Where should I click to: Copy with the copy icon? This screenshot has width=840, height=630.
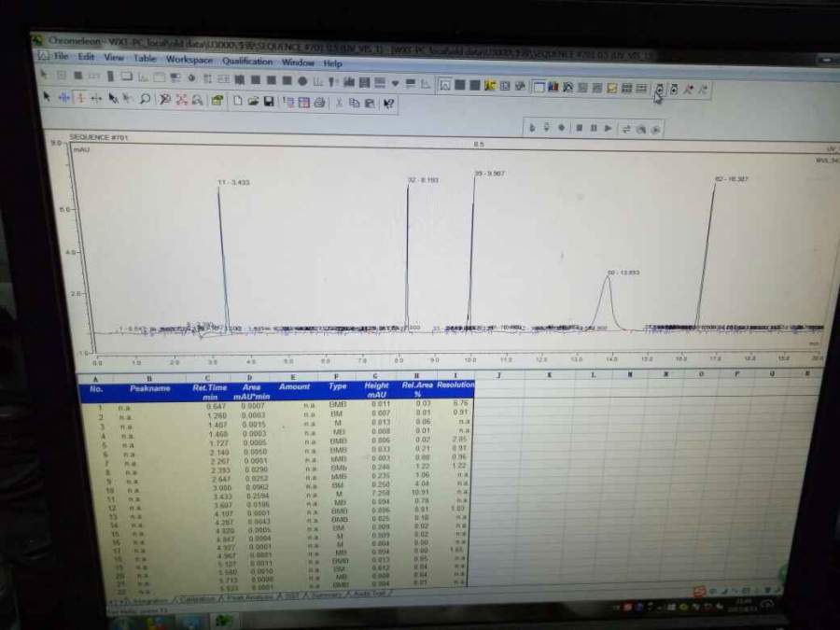pyautogui.click(x=354, y=103)
